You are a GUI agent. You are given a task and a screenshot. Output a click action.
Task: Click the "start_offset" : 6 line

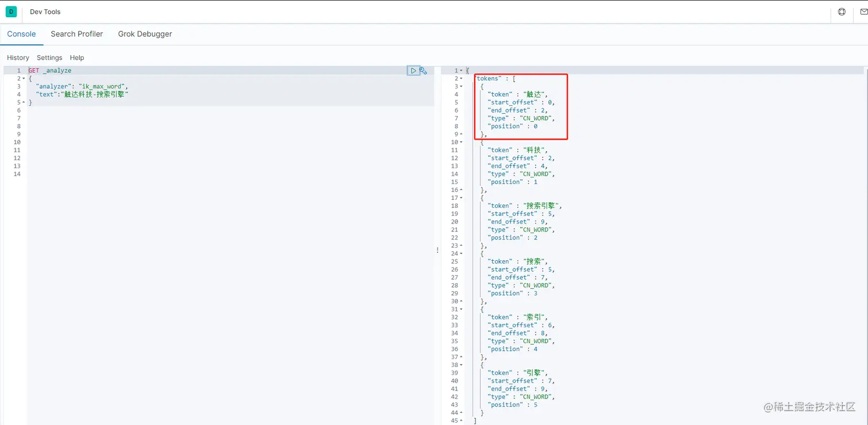tap(521, 326)
